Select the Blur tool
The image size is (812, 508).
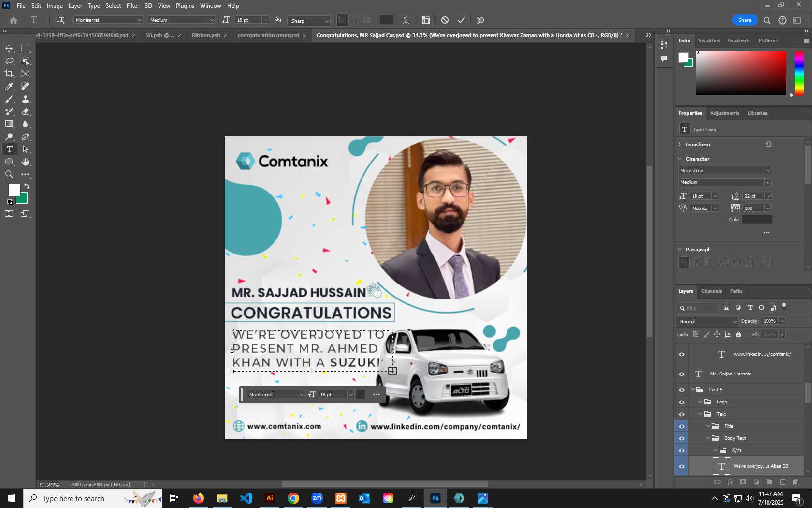coord(26,124)
